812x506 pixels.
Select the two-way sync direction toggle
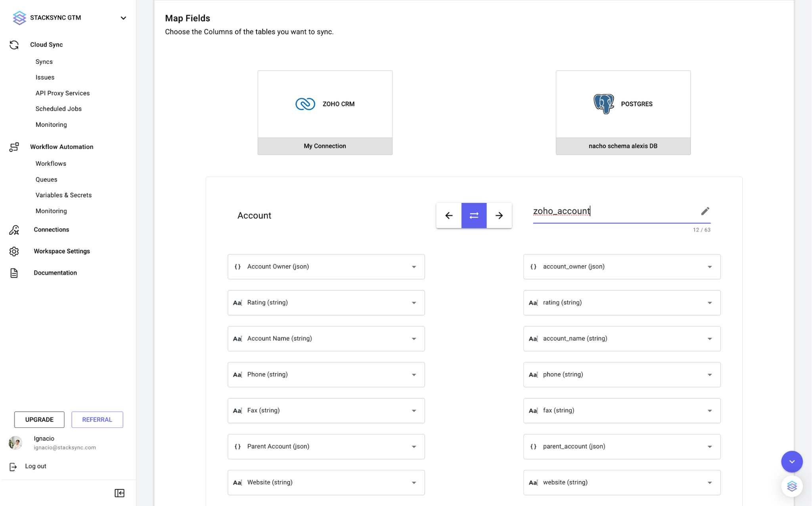point(474,215)
